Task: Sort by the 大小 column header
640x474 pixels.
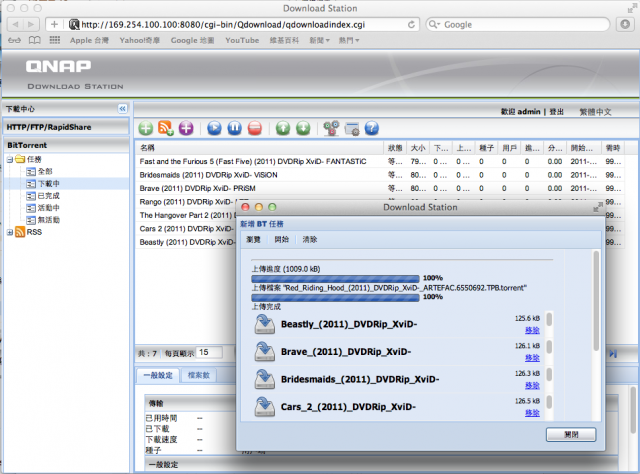Action: coord(418,148)
